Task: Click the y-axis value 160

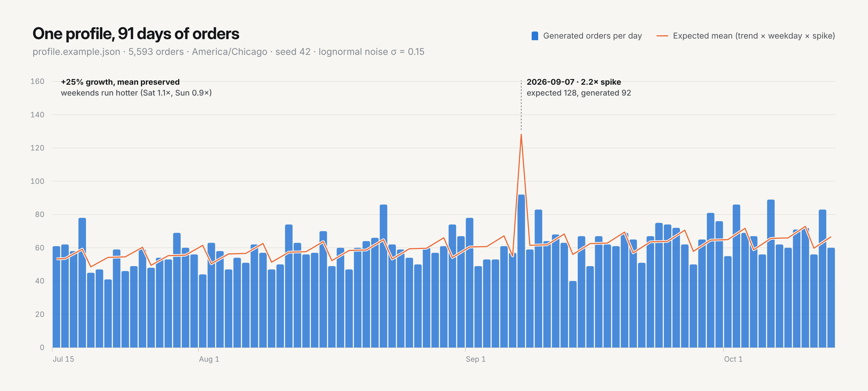Action: point(37,81)
